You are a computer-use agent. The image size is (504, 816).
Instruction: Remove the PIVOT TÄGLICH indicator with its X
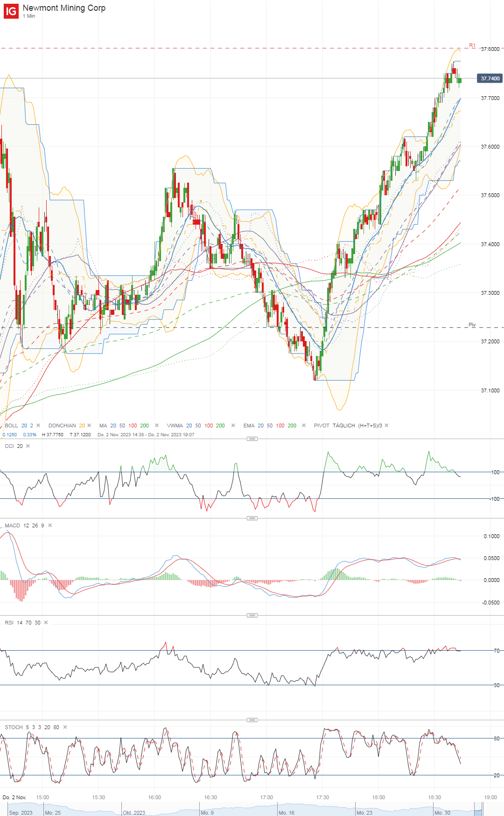tap(386, 426)
